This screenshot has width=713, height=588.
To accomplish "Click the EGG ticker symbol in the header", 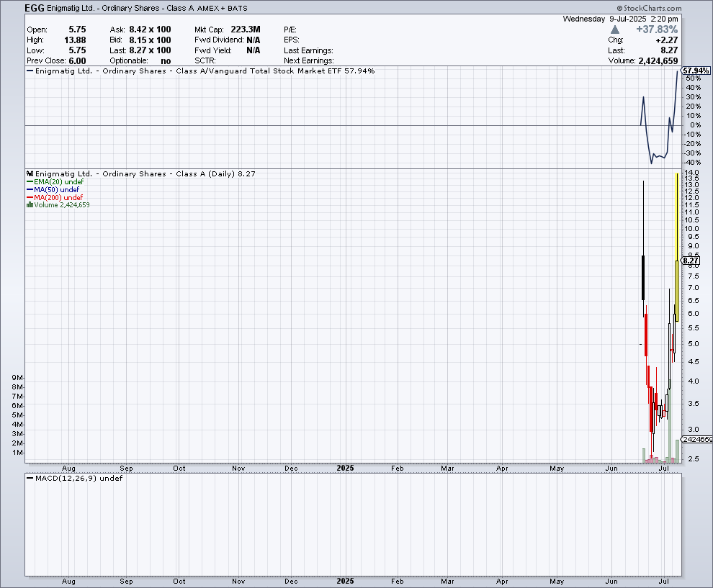I will (x=35, y=8).
